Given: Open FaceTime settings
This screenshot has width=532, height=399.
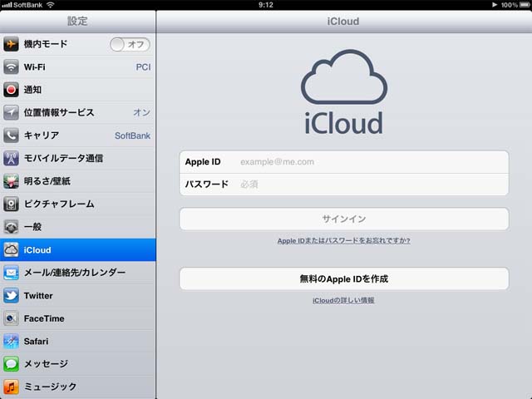Looking at the screenshot, I should click(x=77, y=318).
